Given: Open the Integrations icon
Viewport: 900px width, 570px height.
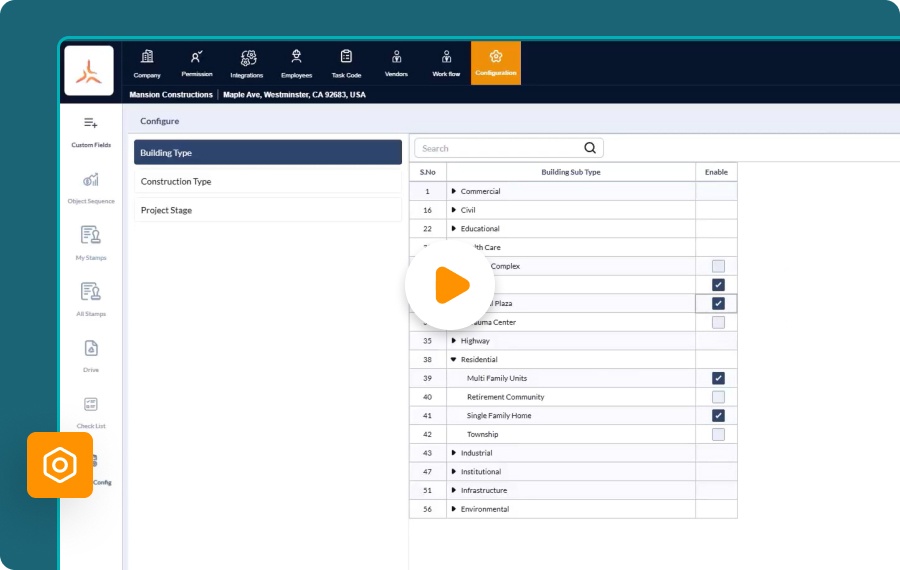Looking at the screenshot, I should (x=248, y=57).
